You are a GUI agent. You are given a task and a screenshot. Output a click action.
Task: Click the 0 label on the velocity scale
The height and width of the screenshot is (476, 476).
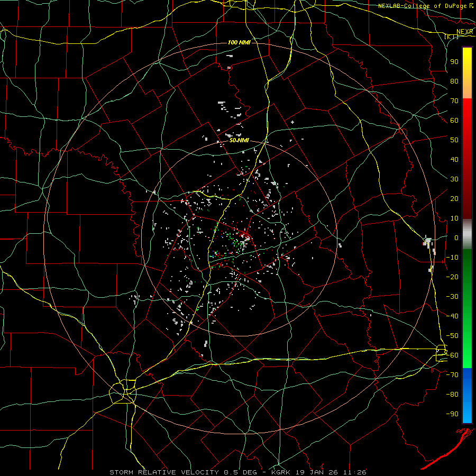(x=456, y=237)
